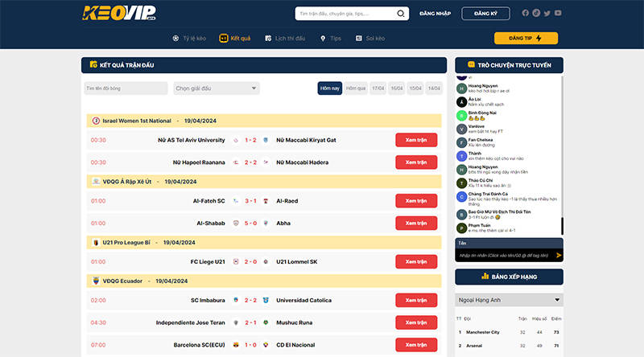
Task: Click Xem trận for Al-Fateh SC match
Action: pyautogui.click(x=416, y=201)
